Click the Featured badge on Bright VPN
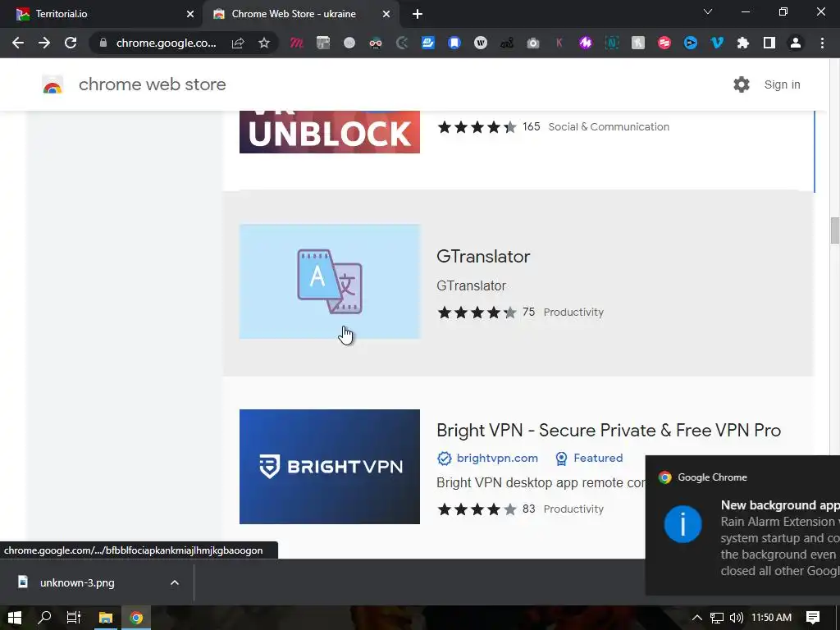This screenshot has width=840, height=630. click(x=589, y=458)
